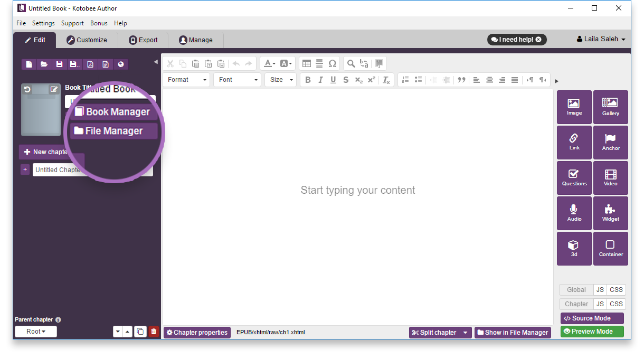Open Chapter properties
This screenshot has width=644, height=359.
pos(197,333)
